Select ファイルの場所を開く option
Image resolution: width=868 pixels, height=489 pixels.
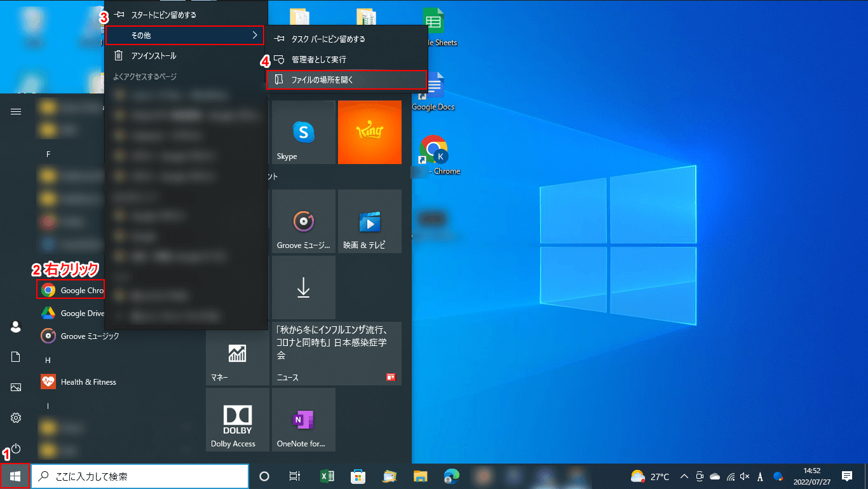[346, 79]
